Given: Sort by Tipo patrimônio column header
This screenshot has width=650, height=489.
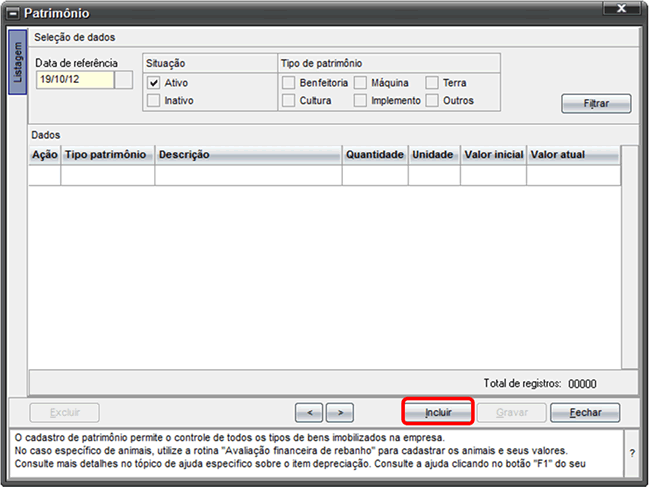Looking at the screenshot, I should coord(108,155).
